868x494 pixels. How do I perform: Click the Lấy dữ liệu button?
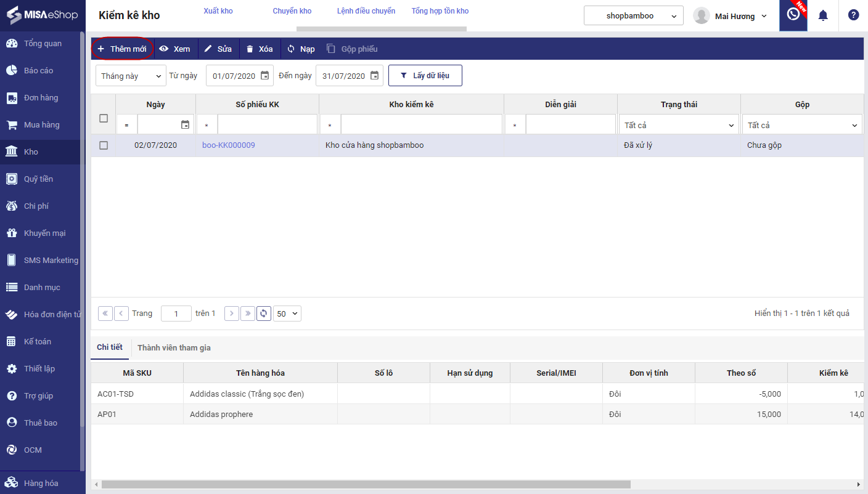coord(425,76)
